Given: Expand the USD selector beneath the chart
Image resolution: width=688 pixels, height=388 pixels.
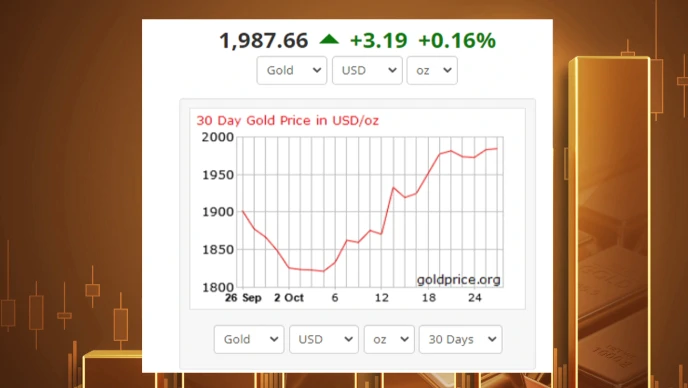Looking at the screenshot, I should click(x=324, y=339).
